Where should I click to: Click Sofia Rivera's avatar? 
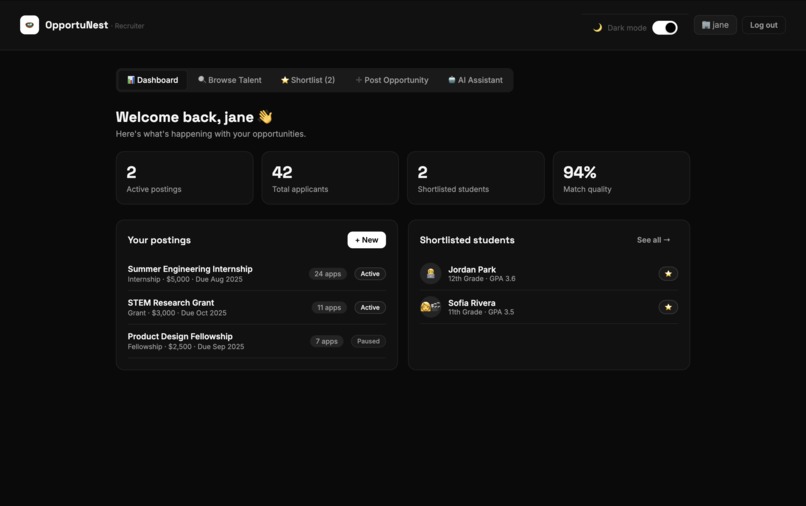click(x=431, y=307)
